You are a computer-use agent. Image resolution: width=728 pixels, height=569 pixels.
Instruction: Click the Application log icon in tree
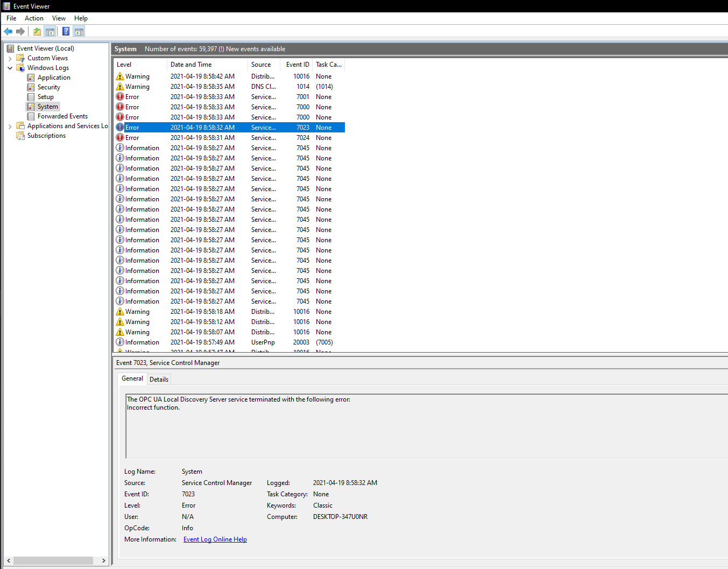coord(31,78)
